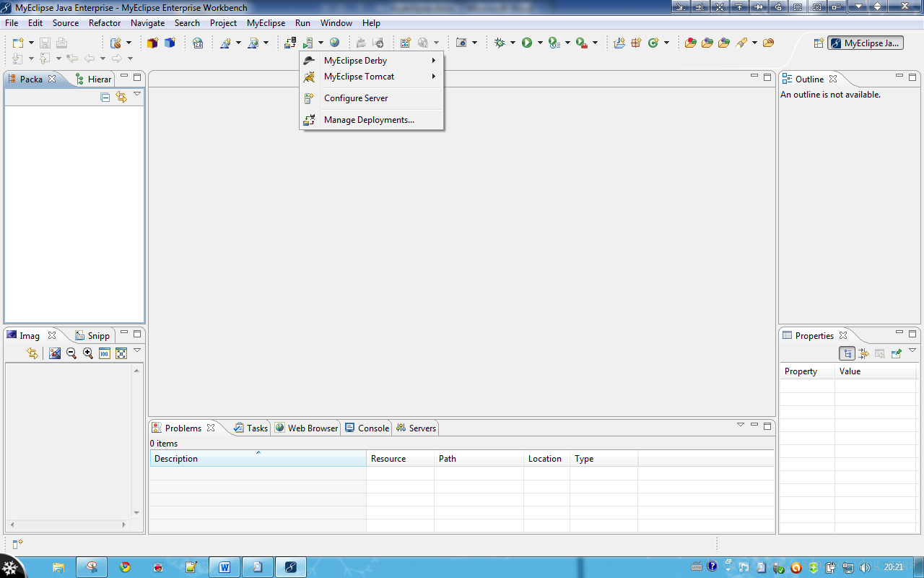The width and height of the screenshot is (924, 578).
Task: Expand the MyEclipse Derby submenu arrow
Action: coord(434,61)
